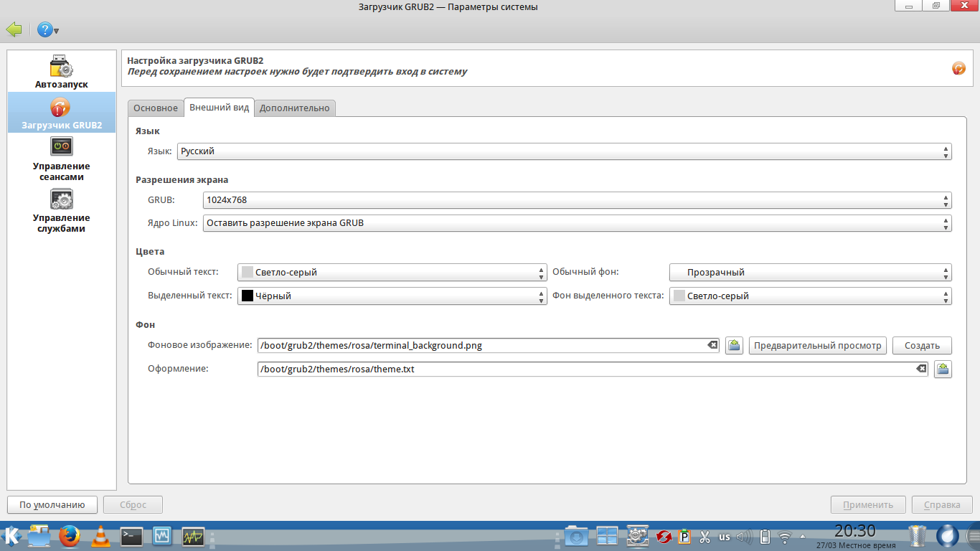Launch the file manager from taskbar
Image resolution: width=980 pixels, height=551 pixels.
[x=39, y=536]
